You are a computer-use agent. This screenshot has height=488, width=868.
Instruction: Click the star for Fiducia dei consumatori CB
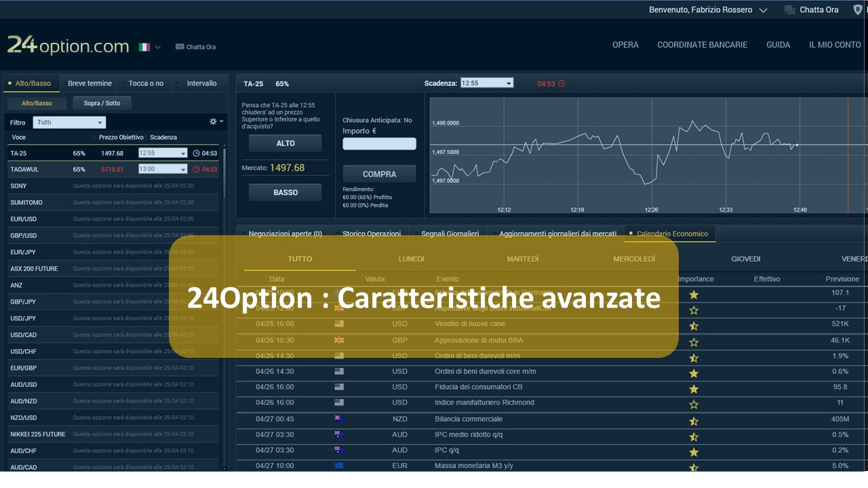(x=694, y=389)
